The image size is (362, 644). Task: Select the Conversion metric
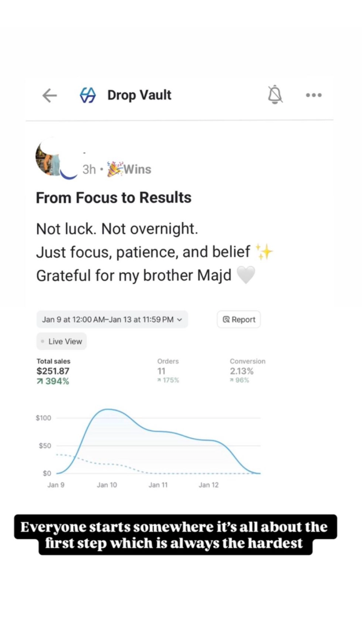247,371
